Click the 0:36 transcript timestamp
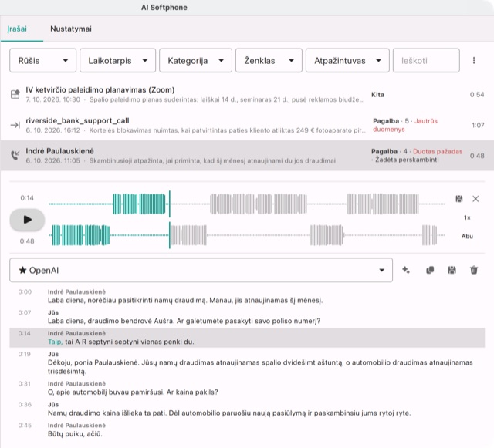This screenshot has height=448, width=494. (25, 405)
